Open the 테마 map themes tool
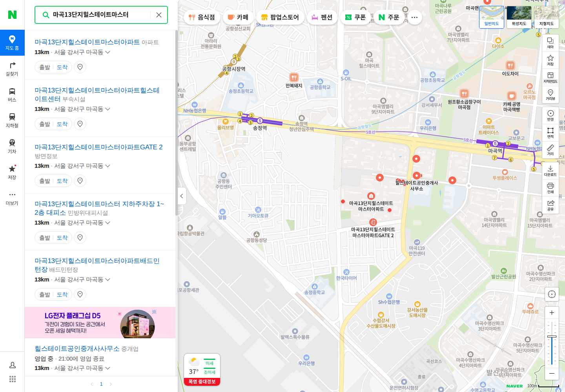 tap(550, 43)
